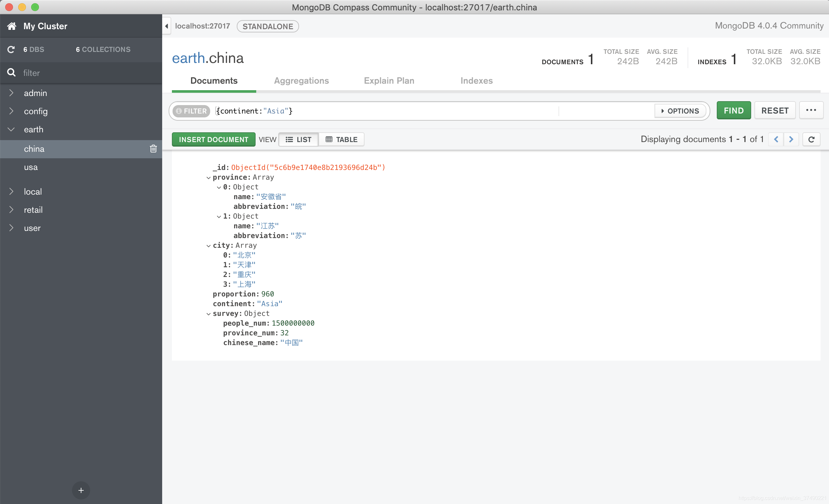Click the sidebar search magnifier icon
The height and width of the screenshot is (504, 829).
tap(11, 72)
